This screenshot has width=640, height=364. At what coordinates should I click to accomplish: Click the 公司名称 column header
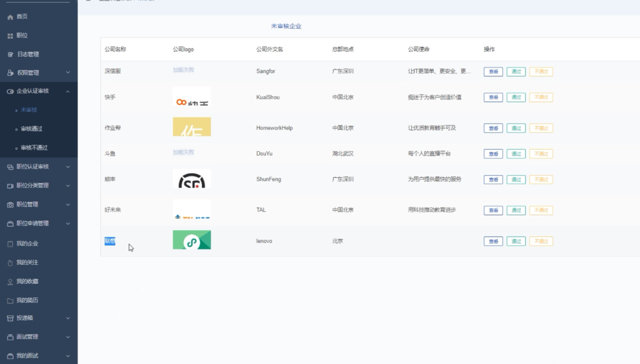click(115, 49)
